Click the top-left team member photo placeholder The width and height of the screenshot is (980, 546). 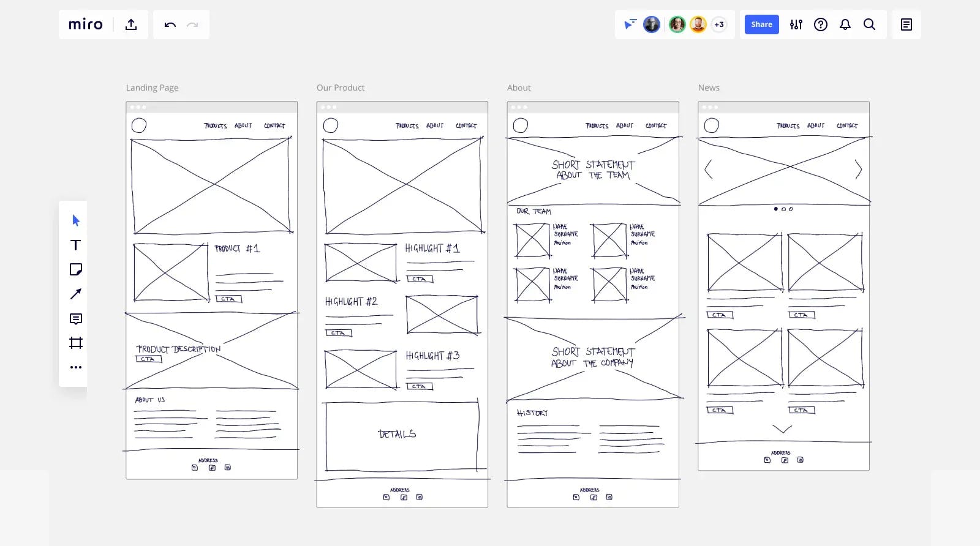[x=533, y=241]
